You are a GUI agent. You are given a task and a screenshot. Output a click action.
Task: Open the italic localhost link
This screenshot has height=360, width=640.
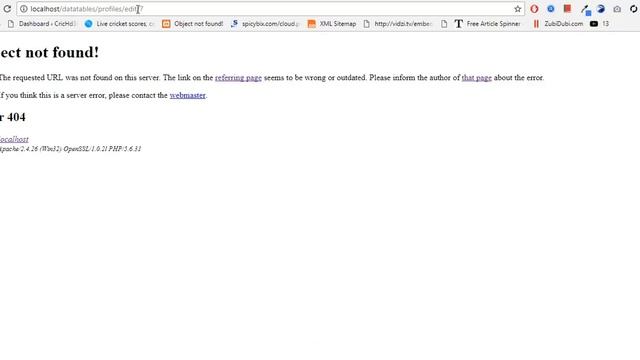pos(14,139)
